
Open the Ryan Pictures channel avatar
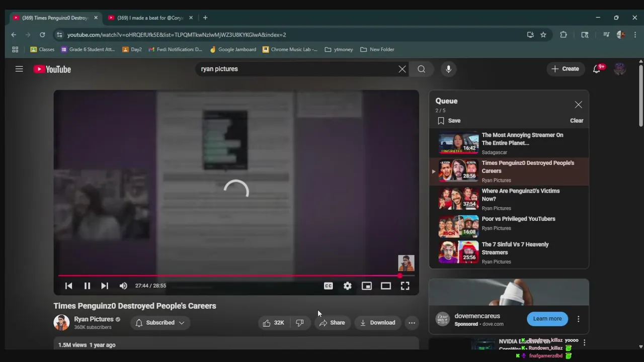pyautogui.click(x=61, y=322)
